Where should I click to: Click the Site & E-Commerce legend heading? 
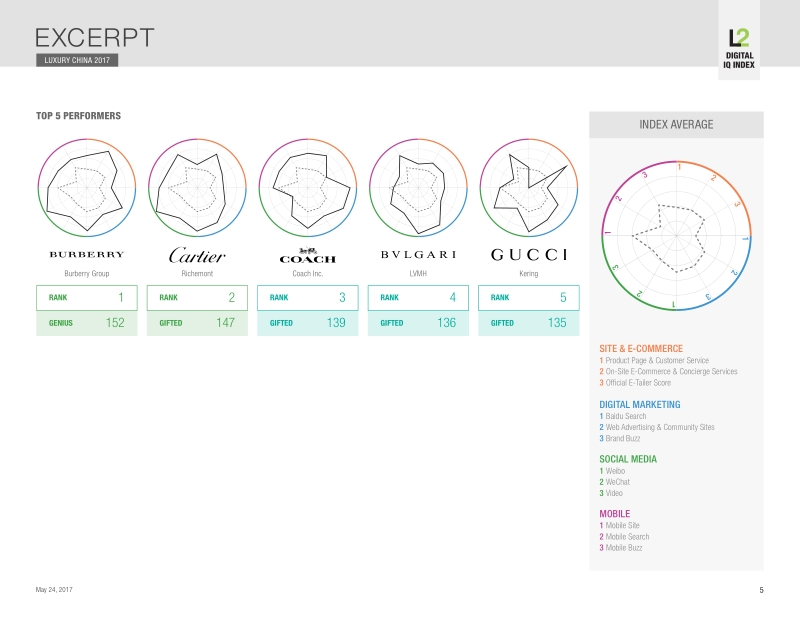641,349
